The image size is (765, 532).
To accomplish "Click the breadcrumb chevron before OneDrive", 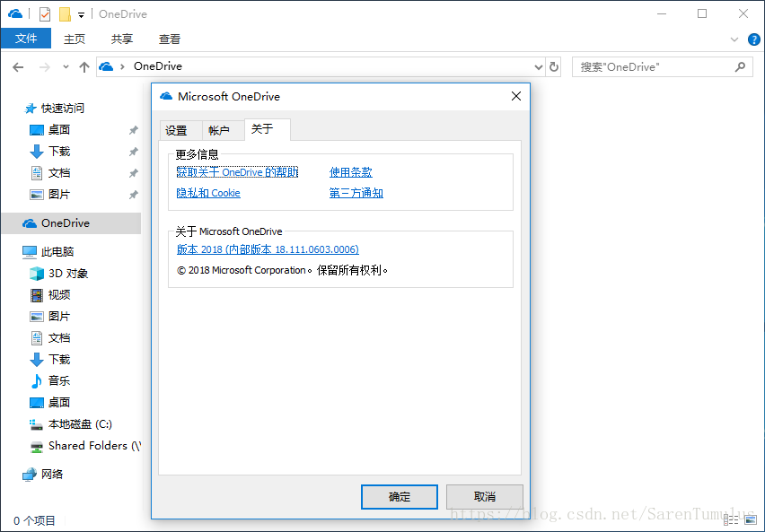I will coord(122,66).
